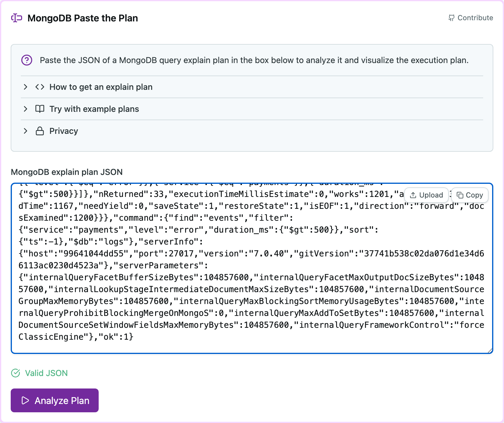This screenshot has height=423, width=504.
Task: Click the 'Valid JSON' status text
Action: pos(46,373)
